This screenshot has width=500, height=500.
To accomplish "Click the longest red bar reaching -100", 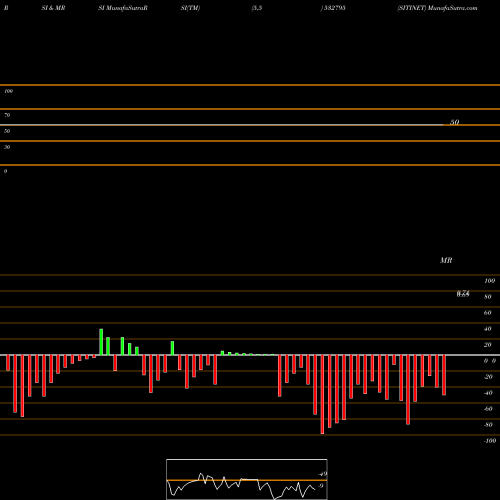I will (322, 394).
